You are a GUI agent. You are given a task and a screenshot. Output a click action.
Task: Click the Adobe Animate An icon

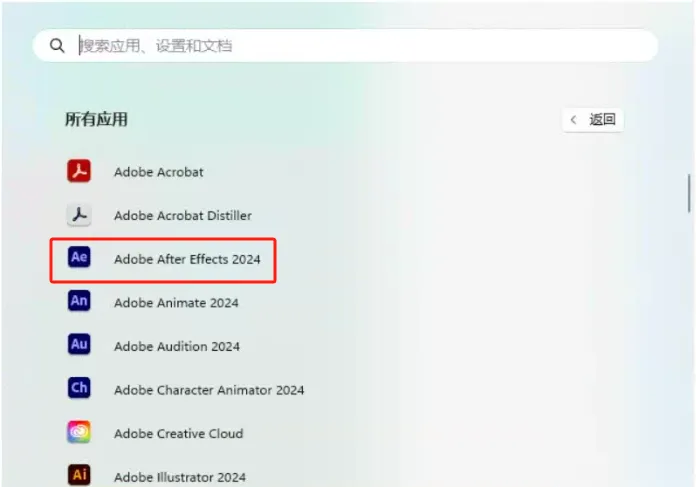79,301
